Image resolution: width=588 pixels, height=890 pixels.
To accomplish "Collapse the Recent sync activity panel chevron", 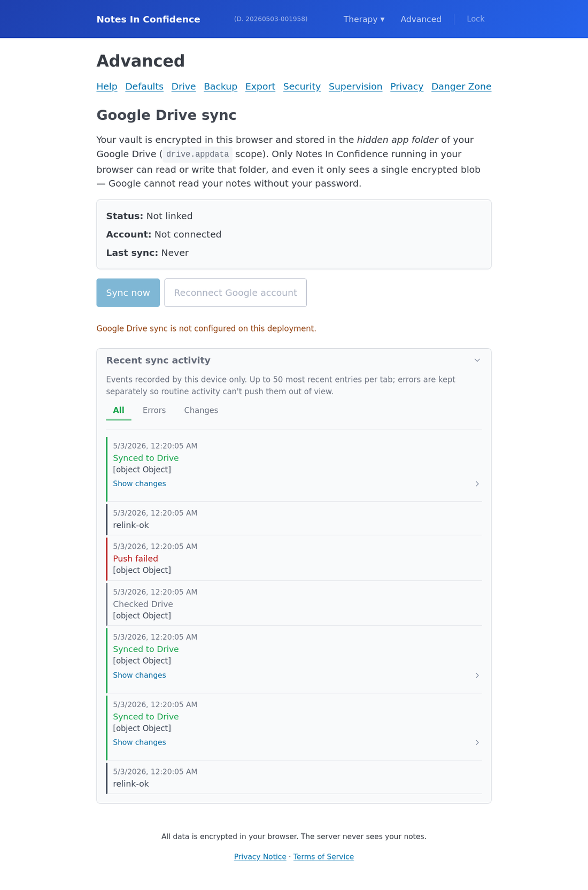I will point(477,360).
